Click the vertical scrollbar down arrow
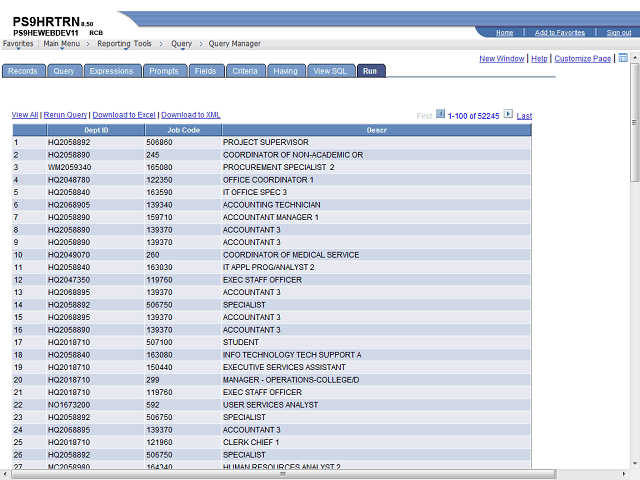Image resolution: width=640 pixels, height=480 pixels. (x=635, y=464)
